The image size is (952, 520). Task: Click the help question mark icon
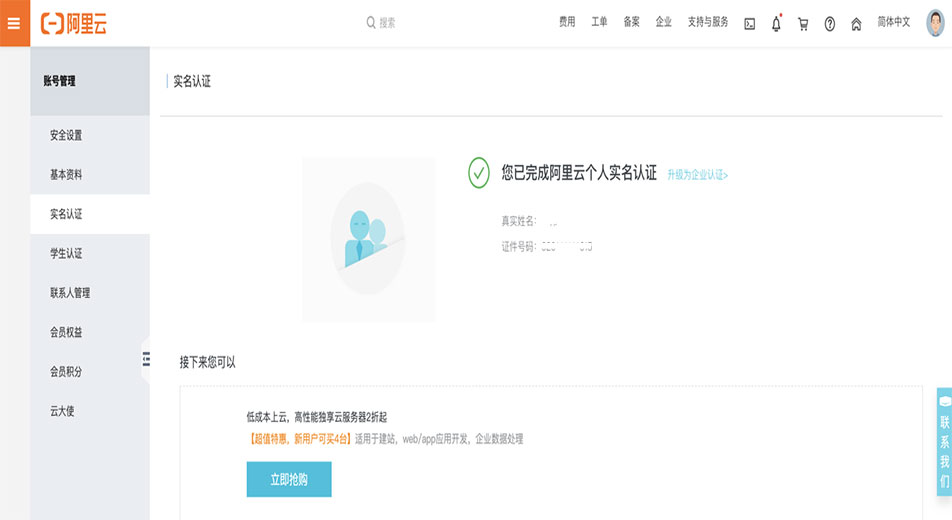(829, 24)
